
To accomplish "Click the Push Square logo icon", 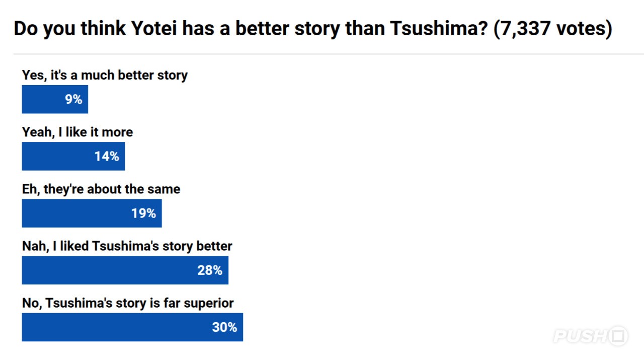I will (x=618, y=336).
